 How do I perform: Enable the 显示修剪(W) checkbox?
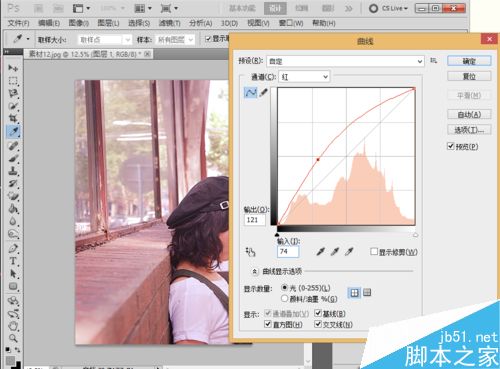374,252
